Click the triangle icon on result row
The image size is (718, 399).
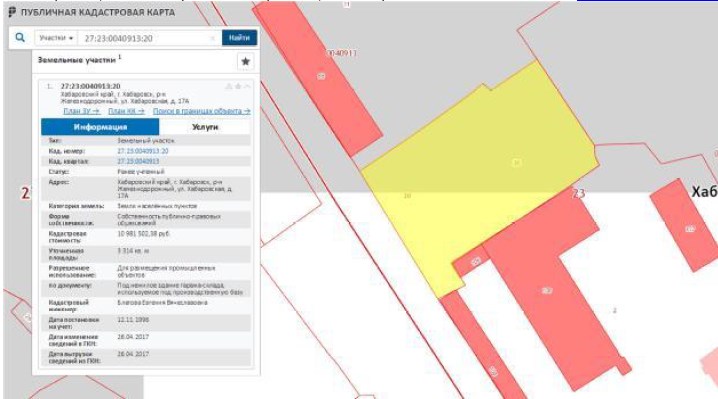tap(228, 86)
